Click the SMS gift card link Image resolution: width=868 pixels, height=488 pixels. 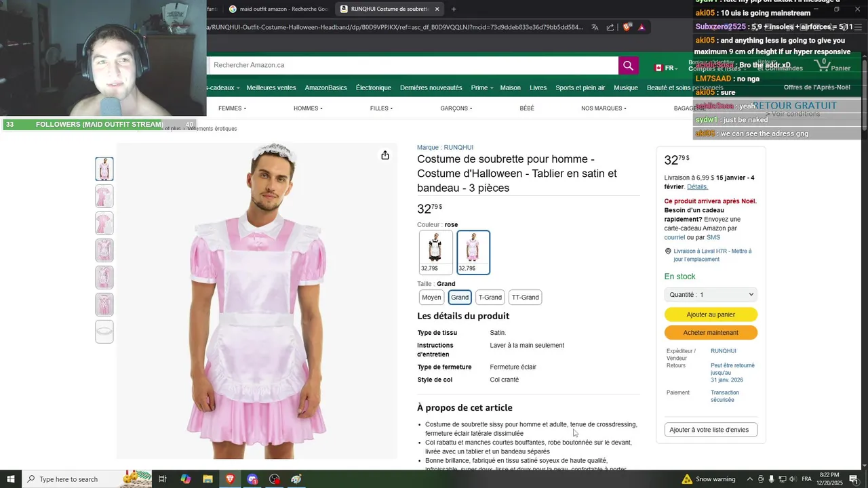(713, 237)
